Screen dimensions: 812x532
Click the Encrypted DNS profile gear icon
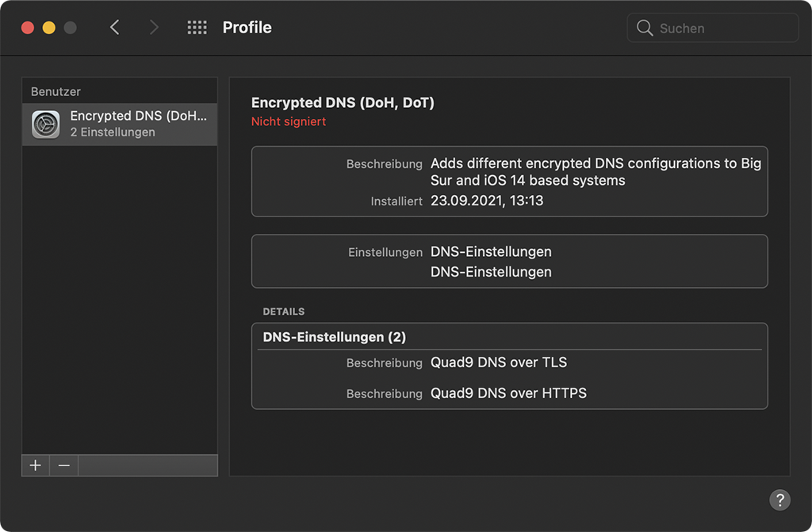46,124
